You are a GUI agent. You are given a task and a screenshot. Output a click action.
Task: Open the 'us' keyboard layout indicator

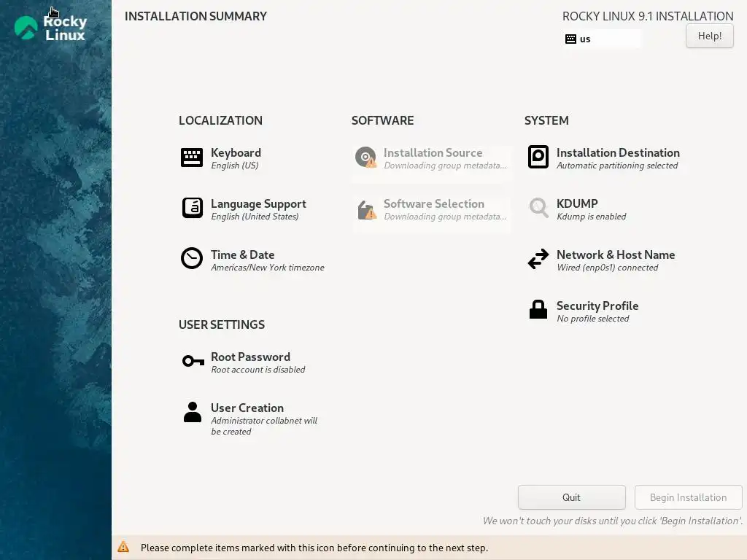(x=602, y=39)
